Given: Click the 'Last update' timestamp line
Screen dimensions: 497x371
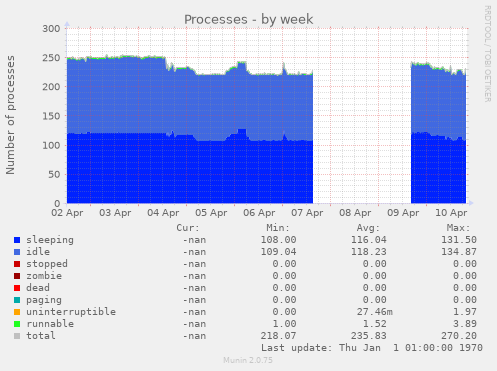Looking at the screenshot, I should pyautogui.click(x=372, y=348).
